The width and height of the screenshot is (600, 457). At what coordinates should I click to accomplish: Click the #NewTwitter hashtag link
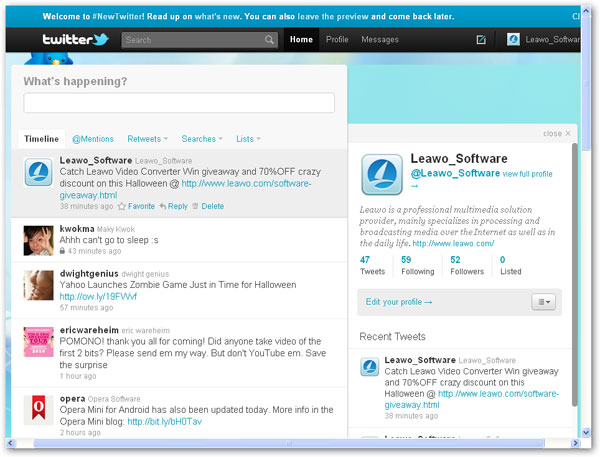point(118,16)
